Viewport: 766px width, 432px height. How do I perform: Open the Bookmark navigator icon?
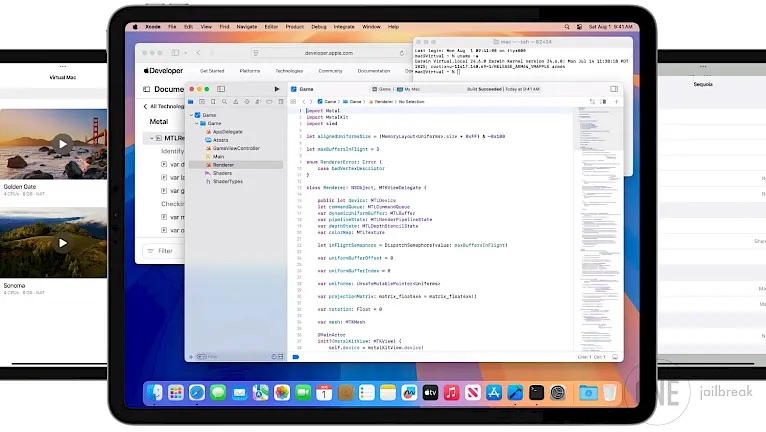[213, 102]
